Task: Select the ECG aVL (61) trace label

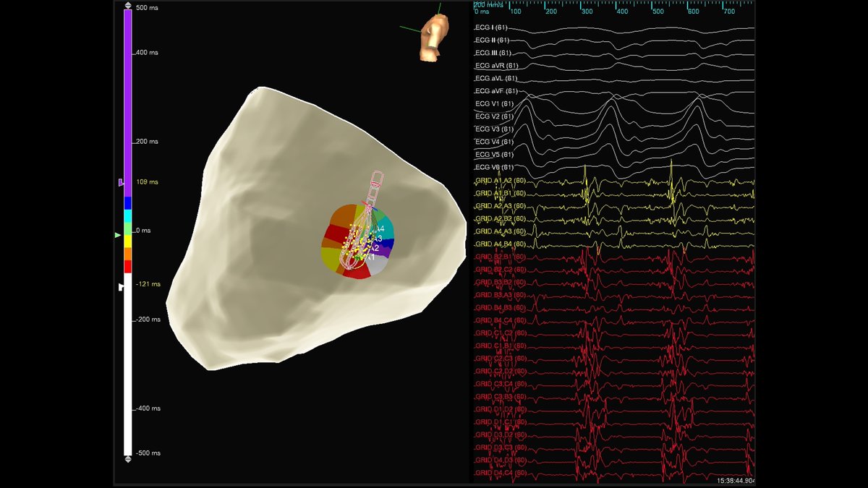Action: [x=495, y=78]
